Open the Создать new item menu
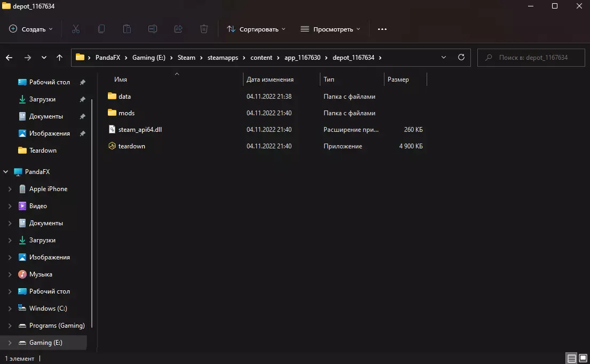The width and height of the screenshot is (590, 364). 31,29
